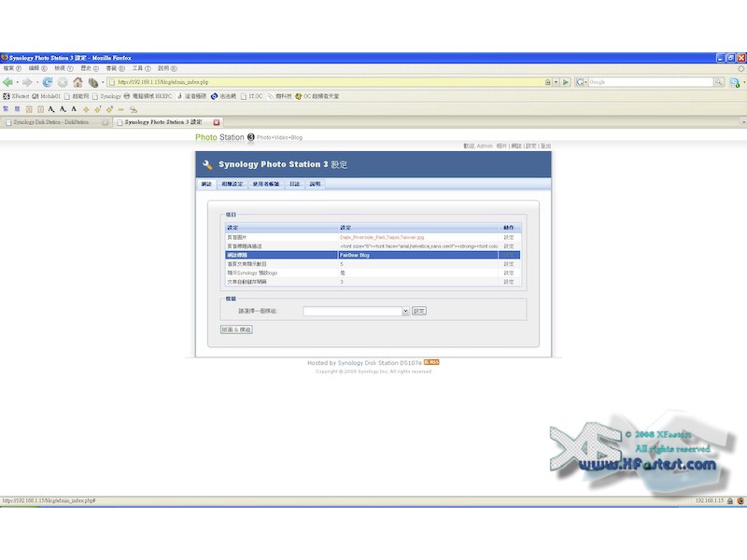Open the XFastest bookmark

point(16,96)
